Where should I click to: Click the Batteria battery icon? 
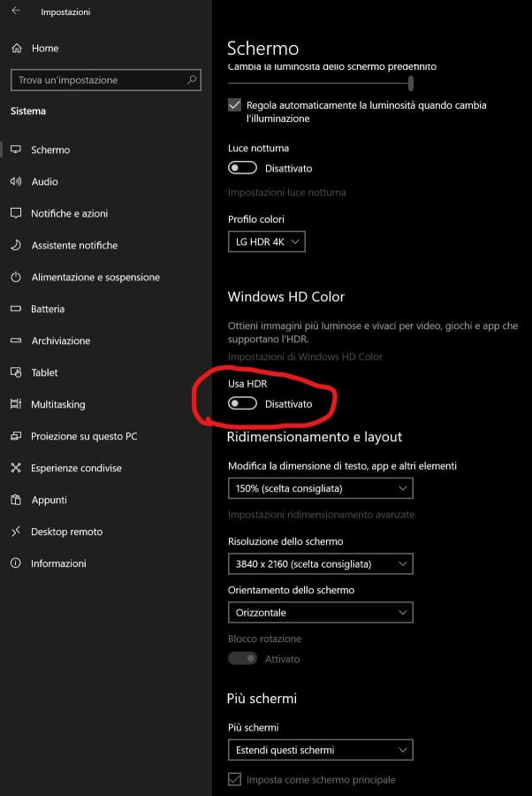click(x=16, y=309)
